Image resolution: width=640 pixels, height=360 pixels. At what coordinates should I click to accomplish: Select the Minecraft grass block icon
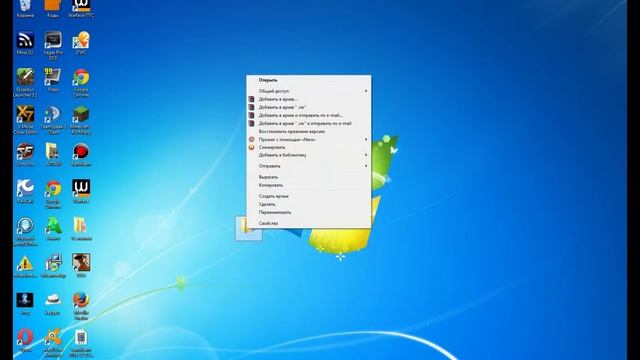tap(81, 115)
